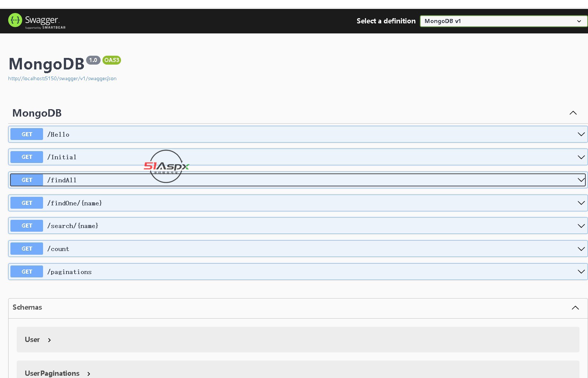588x378 pixels.
Task: Expand the User schema arrow
Action: tap(49, 340)
